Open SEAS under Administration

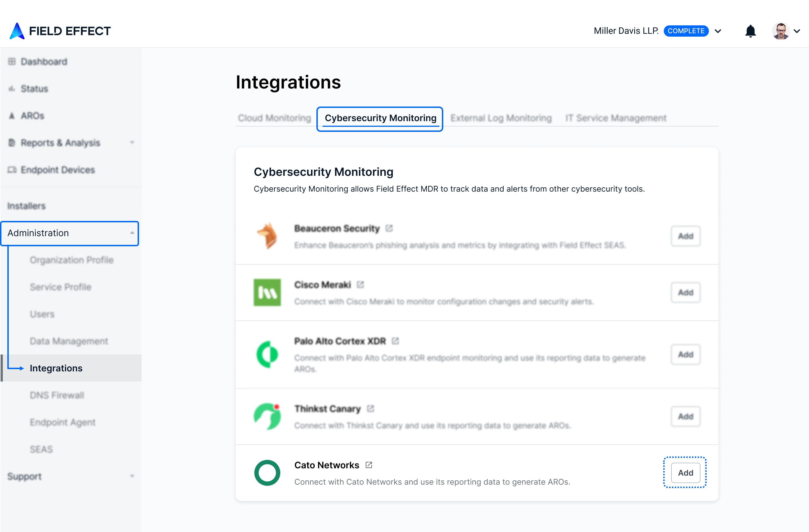pyautogui.click(x=41, y=449)
